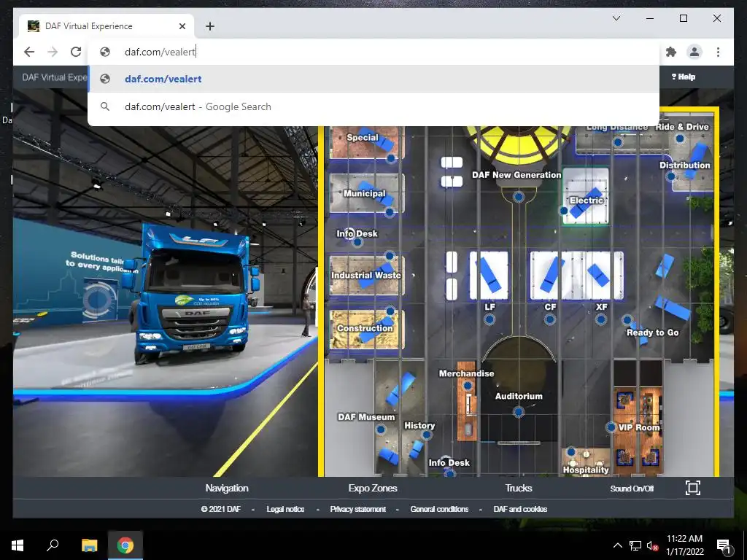Jump to Municipal zone map marker
Screen dimensions: 747x560
point(390,212)
